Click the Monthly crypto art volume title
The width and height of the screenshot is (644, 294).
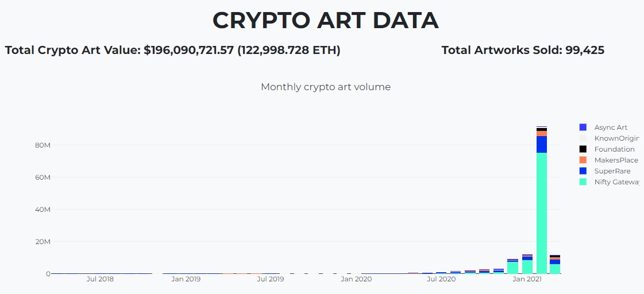click(x=326, y=87)
